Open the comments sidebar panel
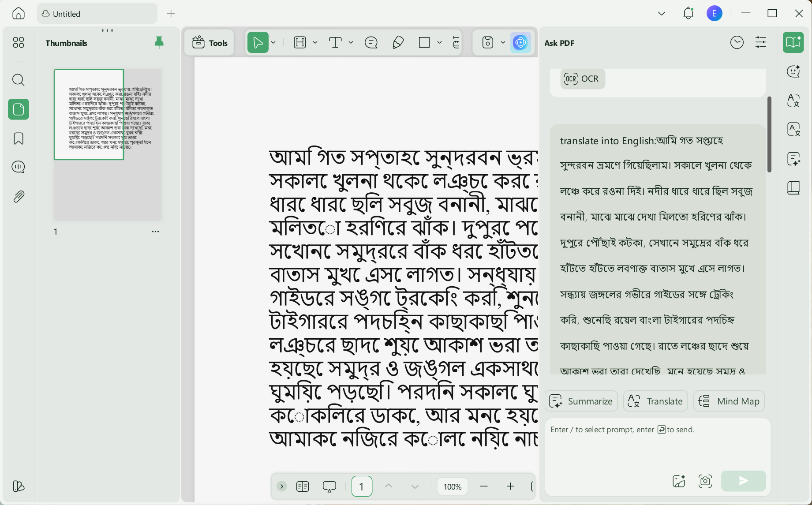The image size is (812, 505). 19,167
